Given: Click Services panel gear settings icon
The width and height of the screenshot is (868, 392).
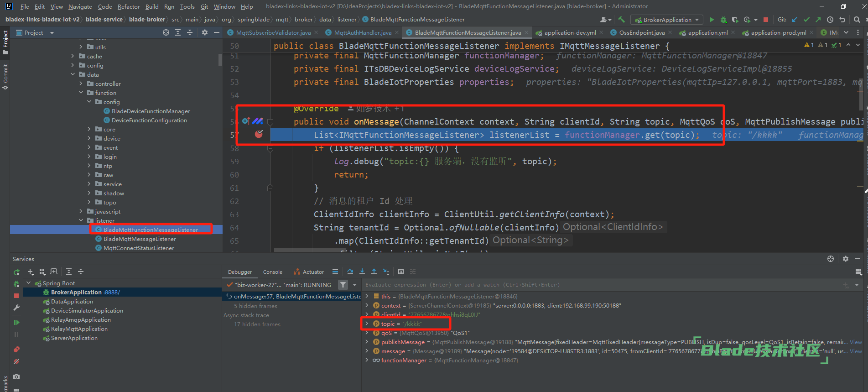Looking at the screenshot, I should [846, 259].
